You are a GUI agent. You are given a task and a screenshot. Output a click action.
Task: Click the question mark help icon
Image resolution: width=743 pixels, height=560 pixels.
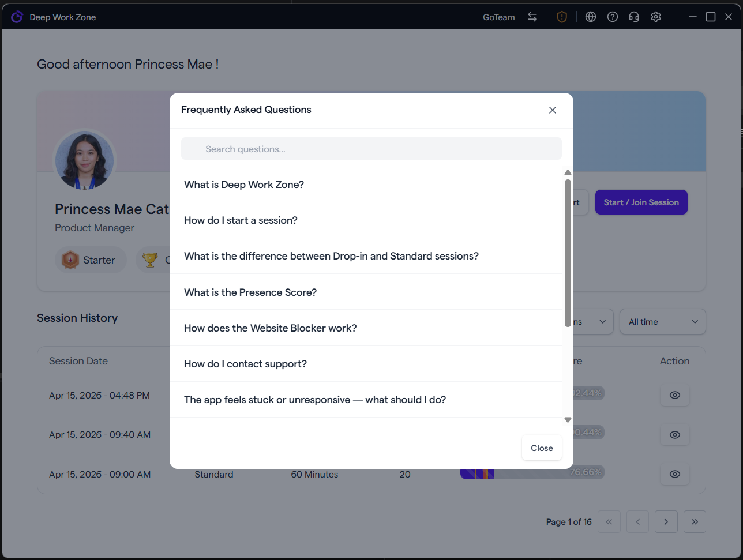tap(613, 17)
